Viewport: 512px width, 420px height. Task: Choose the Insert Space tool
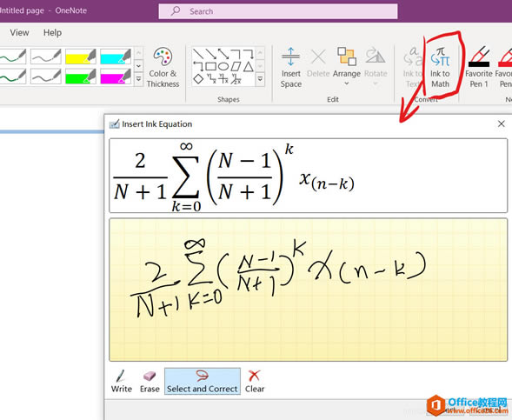click(x=290, y=68)
